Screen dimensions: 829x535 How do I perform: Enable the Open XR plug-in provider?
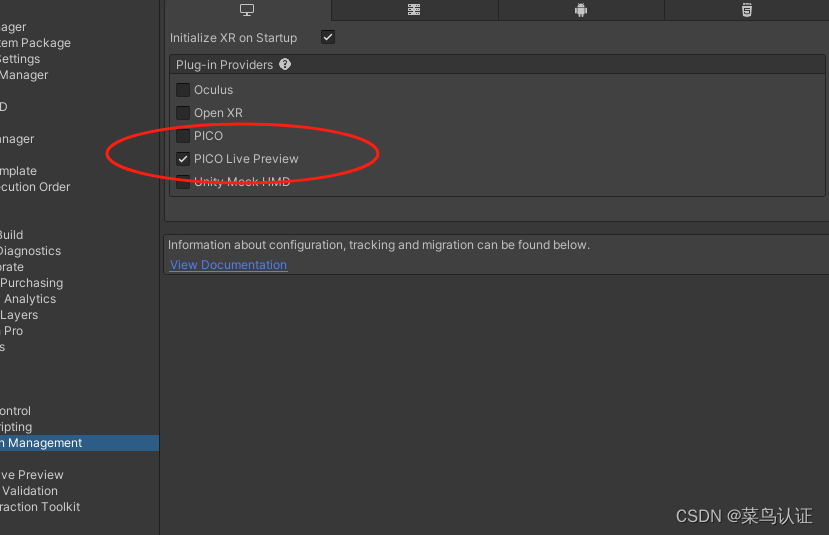pyautogui.click(x=183, y=113)
